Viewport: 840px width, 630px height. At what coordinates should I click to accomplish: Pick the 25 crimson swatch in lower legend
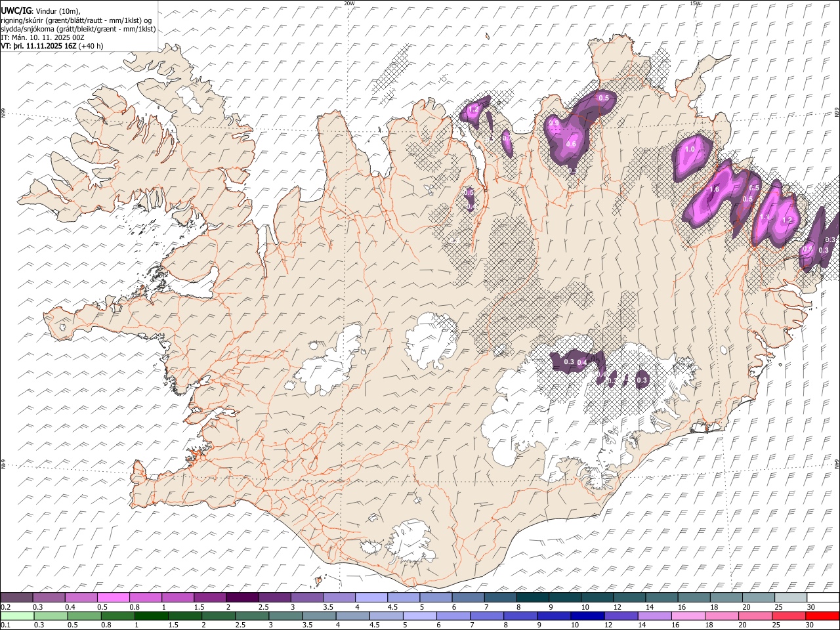(x=788, y=616)
